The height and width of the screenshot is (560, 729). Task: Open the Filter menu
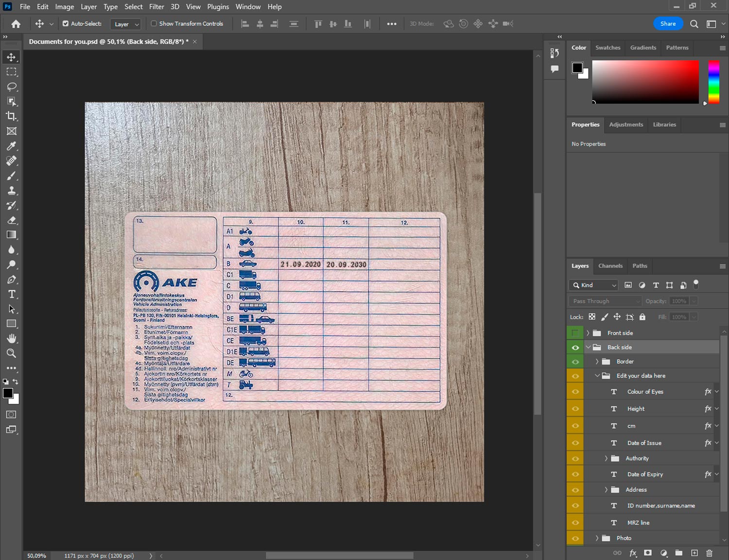(156, 7)
